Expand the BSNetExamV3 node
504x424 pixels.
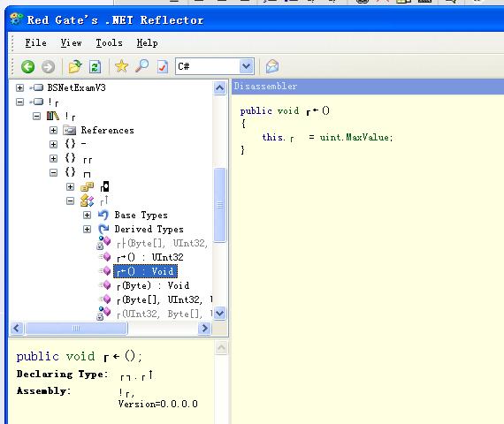pyautogui.click(x=20, y=87)
